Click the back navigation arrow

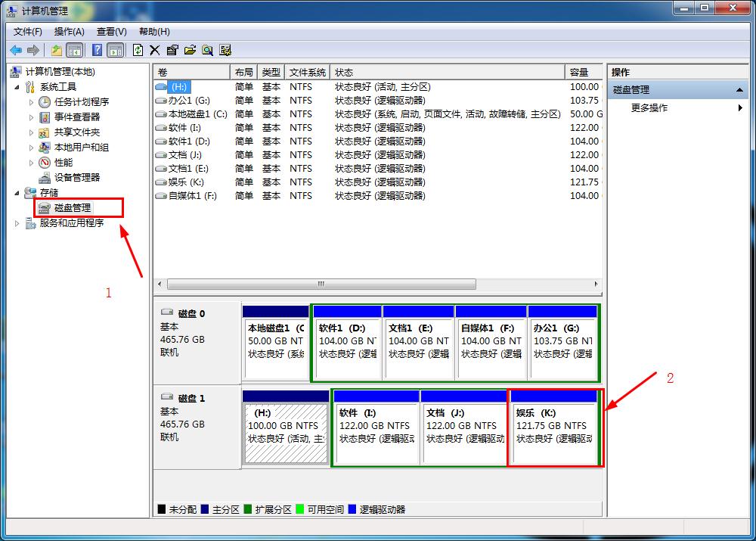tap(15, 50)
